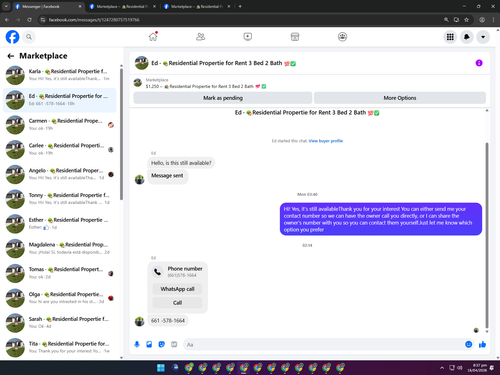Click the Call button
The image size is (500, 375).
pyautogui.click(x=177, y=303)
